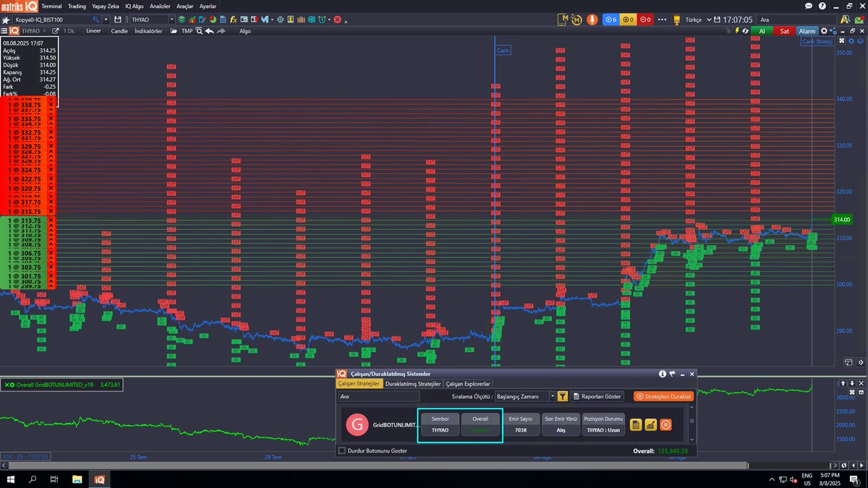Open the Trading menu
Viewport: 868px width, 488px height.
pos(77,6)
